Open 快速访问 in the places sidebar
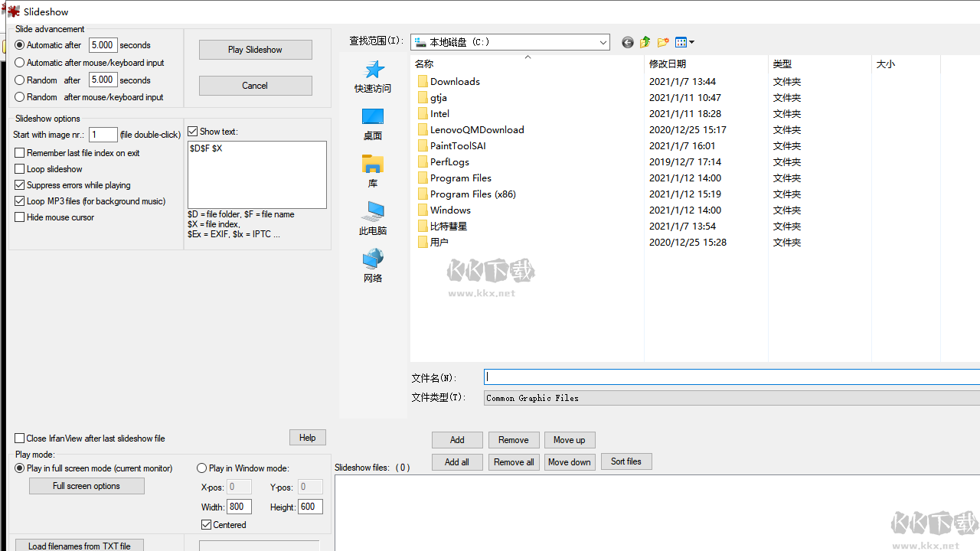This screenshot has width=980, height=551. pyautogui.click(x=373, y=77)
